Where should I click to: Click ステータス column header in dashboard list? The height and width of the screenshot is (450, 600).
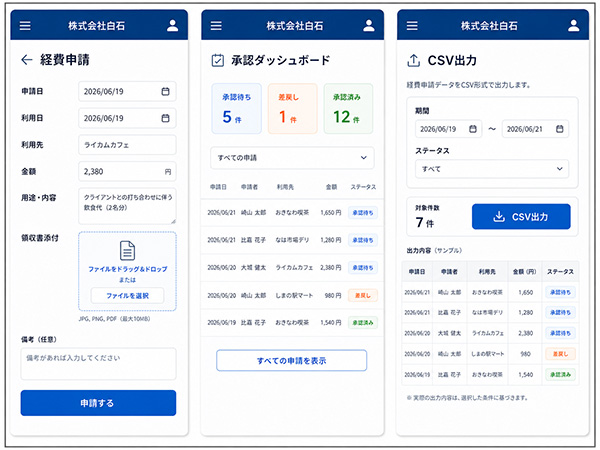tap(363, 187)
